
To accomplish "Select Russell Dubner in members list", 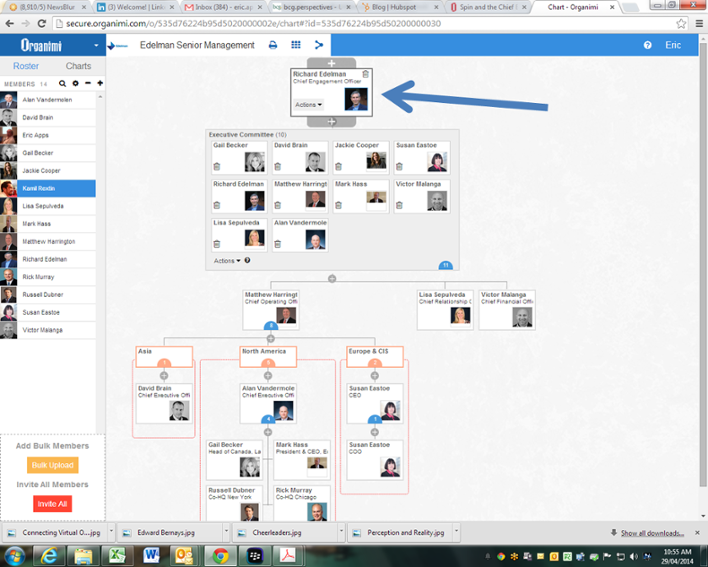I will click(48, 294).
